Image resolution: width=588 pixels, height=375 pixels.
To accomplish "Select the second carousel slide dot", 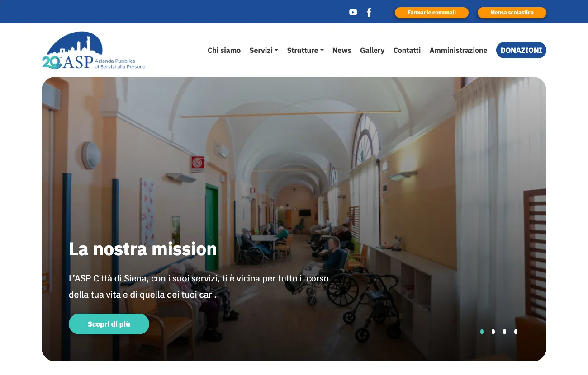I will click(493, 332).
